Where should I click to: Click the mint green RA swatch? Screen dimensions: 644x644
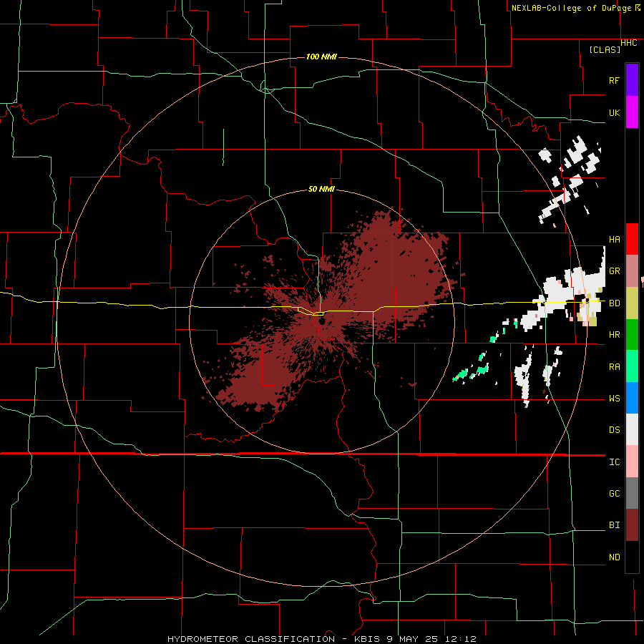click(x=632, y=366)
